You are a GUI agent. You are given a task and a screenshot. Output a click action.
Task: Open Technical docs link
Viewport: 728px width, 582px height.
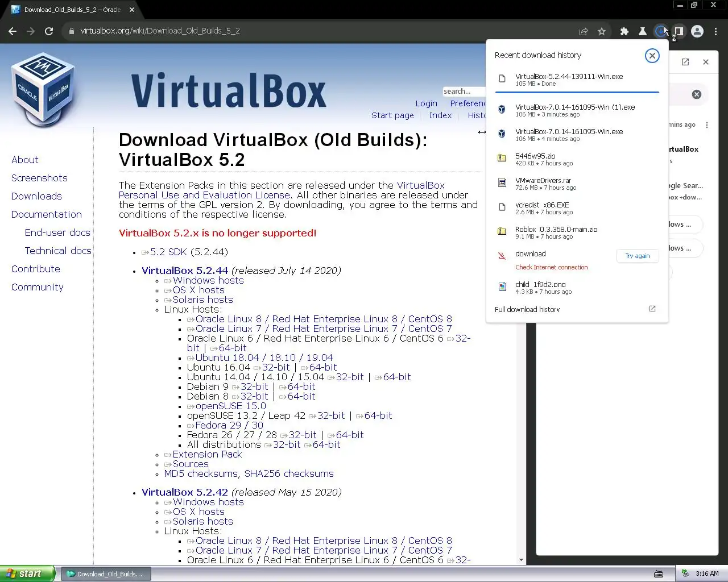[x=58, y=251]
